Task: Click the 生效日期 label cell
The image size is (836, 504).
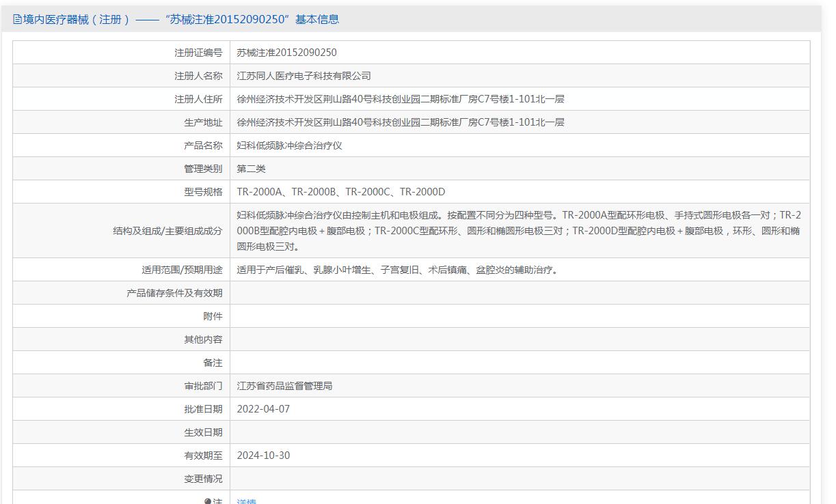Action: pyautogui.click(x=122, y=432)
